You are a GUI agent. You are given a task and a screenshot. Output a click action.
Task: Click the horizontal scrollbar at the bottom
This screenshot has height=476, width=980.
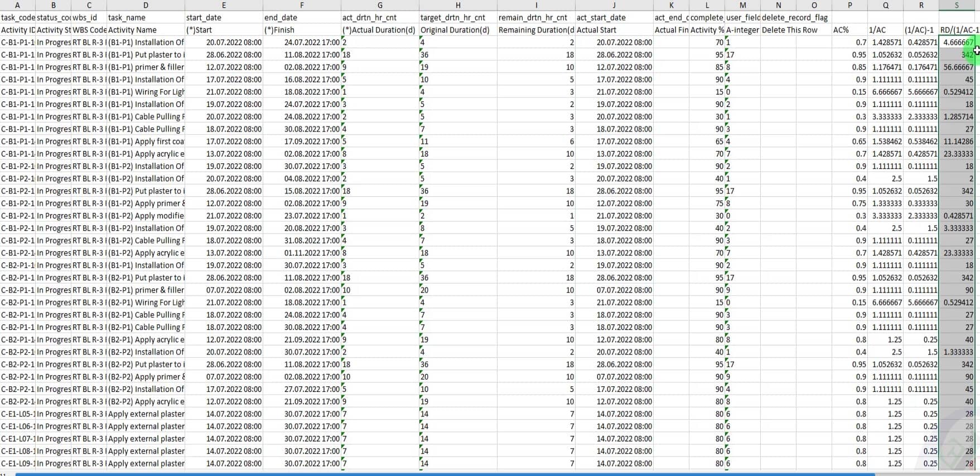445,474
